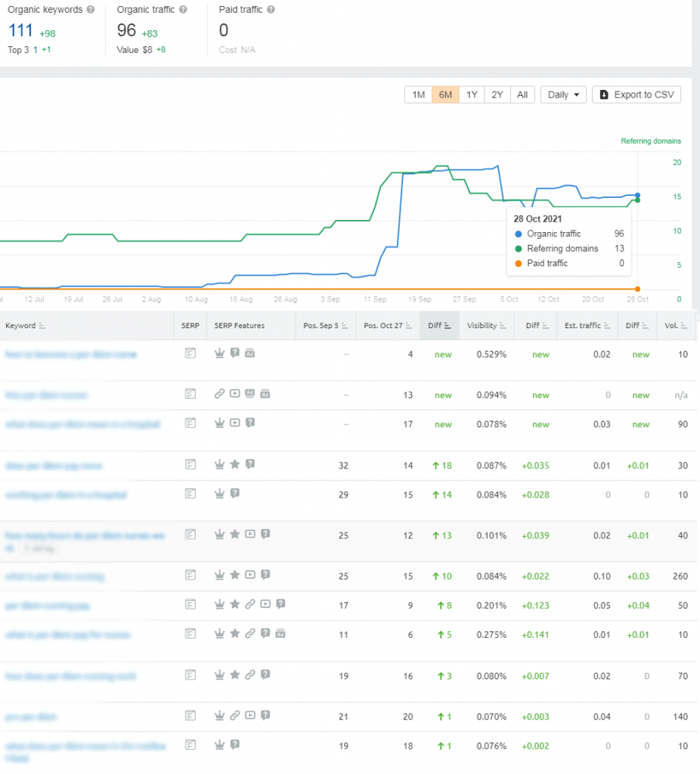Viewport: 700px width, 774px height.
Task: Open the Paid traffic help tooltip icon
Action: (271, 9)
